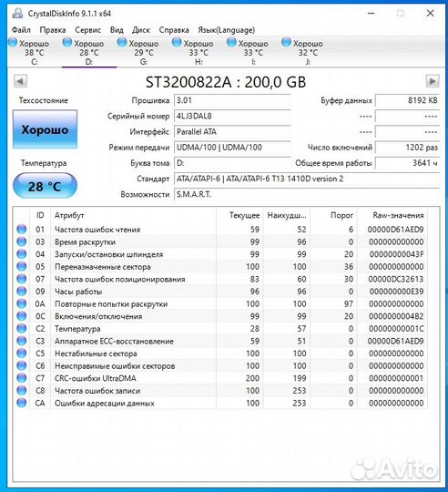Screen dimensions: 448x492
Task: Open the Сервис menu
Action: pos(87,30)
